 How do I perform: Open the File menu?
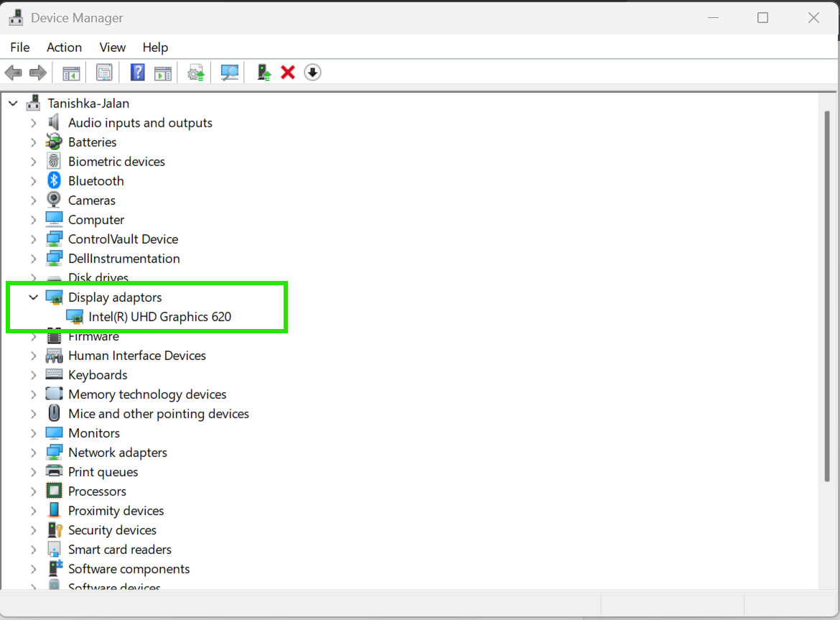(x=20, y=47)
